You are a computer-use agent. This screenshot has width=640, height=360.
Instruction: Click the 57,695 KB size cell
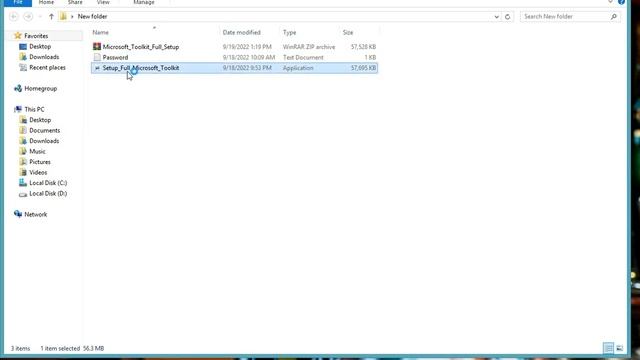coord(363,68)
